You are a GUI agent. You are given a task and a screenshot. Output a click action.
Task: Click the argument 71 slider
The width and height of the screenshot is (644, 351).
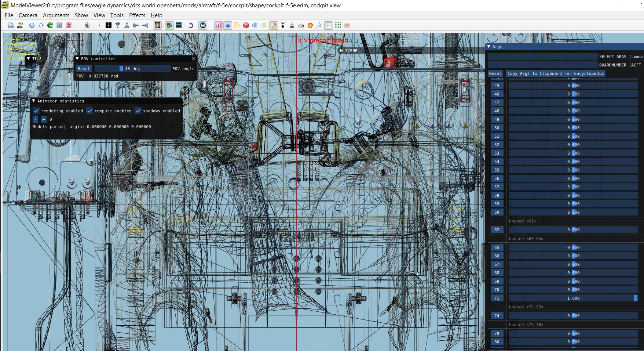pyautogui.click(x=573, y=298)
